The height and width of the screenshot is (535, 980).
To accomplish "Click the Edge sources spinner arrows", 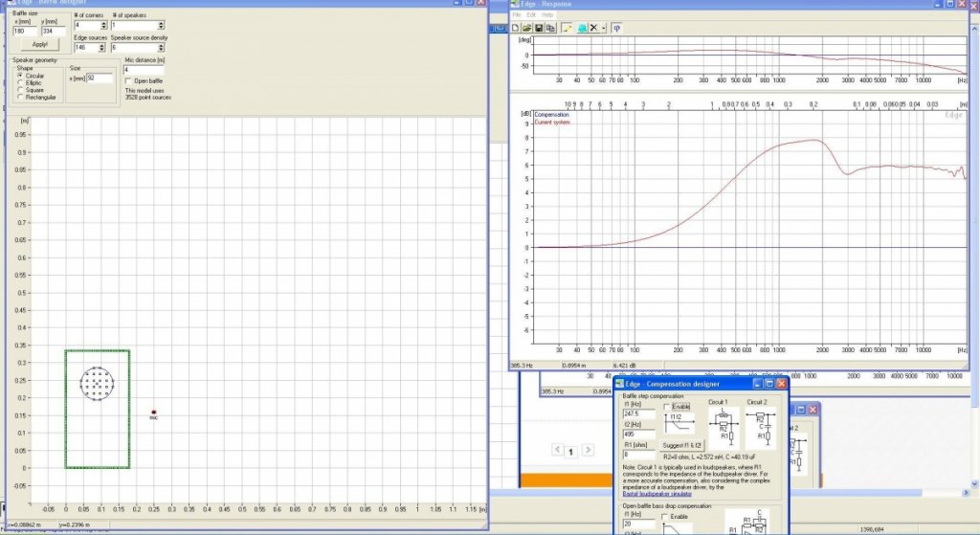I will [x=101, y=48].
